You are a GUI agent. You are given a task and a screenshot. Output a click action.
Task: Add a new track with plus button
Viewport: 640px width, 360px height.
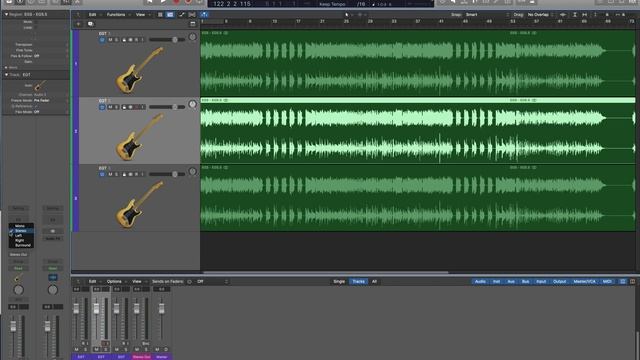pos(78,24)
